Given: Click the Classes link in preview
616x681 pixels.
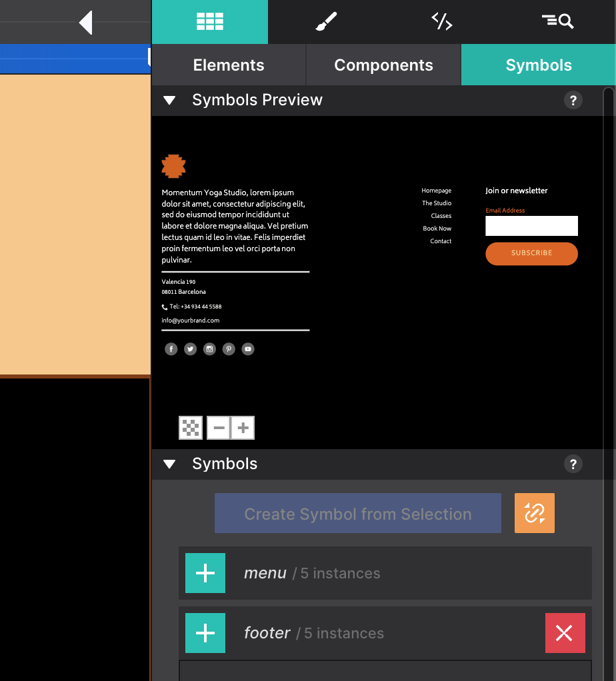Looking at the screenshot, I should 441,216.
